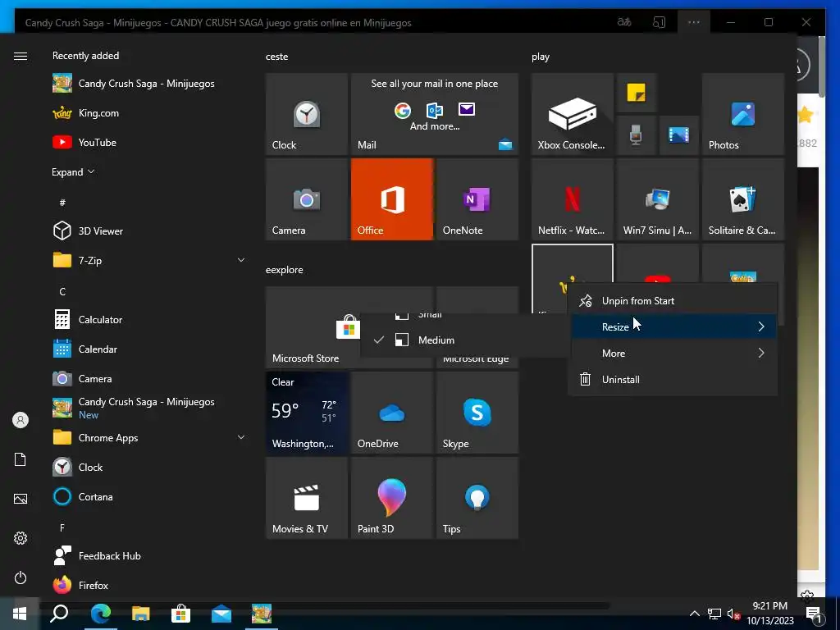Choose Uninstall in the context menu
This screenshot has height=630, width=840.
click(673, 379)
